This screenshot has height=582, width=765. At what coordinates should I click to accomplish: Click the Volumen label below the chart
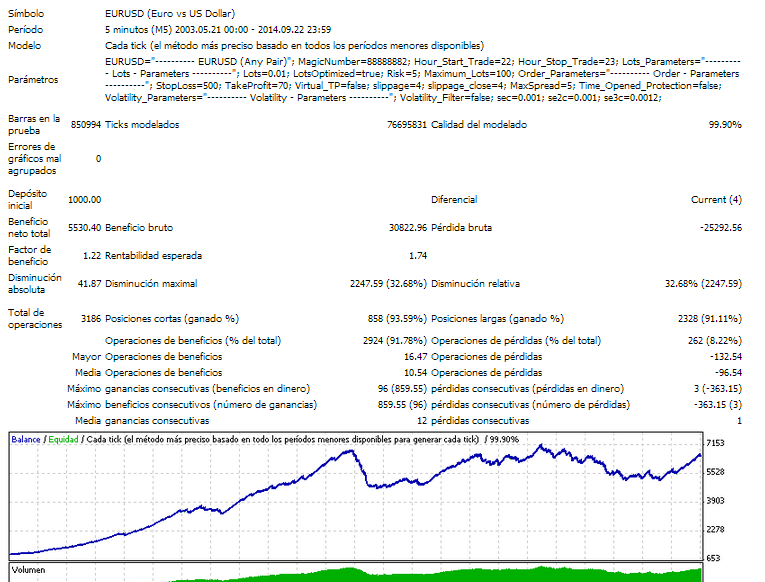click(30, 570)
